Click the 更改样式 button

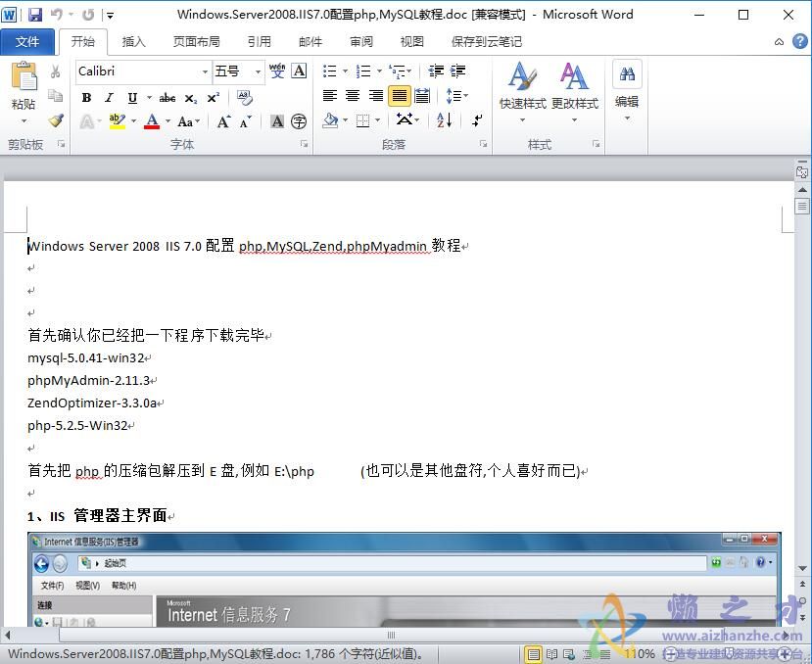pos(574,93)
